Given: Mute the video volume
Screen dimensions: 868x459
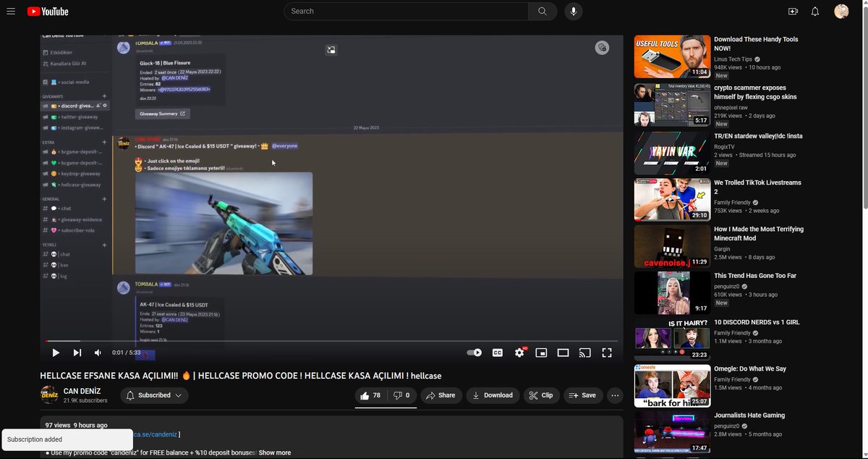Looking at the screenshot, I should pos(98,353).
